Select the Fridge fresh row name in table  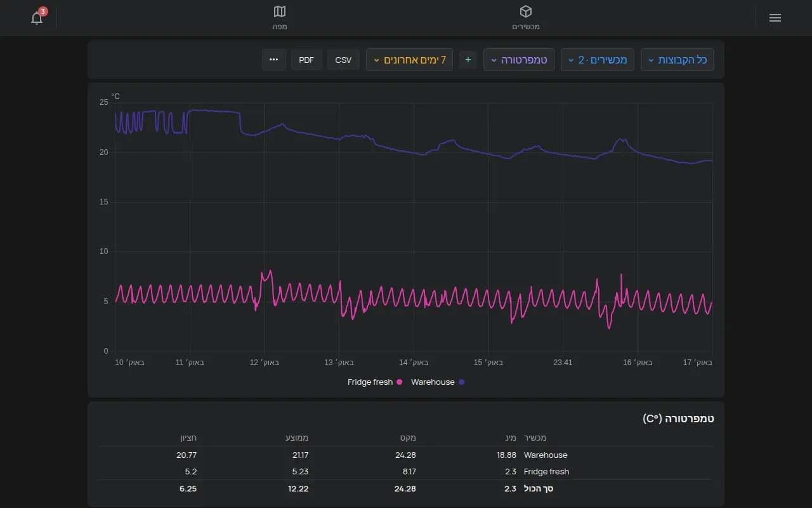[x=546, y=472]
